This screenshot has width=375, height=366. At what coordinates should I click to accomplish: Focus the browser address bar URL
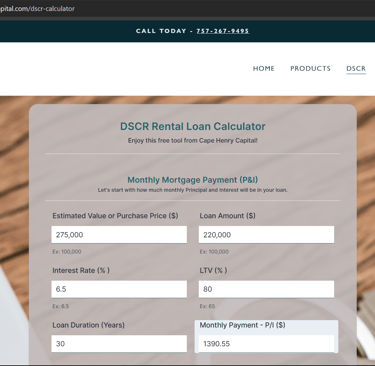37,9
